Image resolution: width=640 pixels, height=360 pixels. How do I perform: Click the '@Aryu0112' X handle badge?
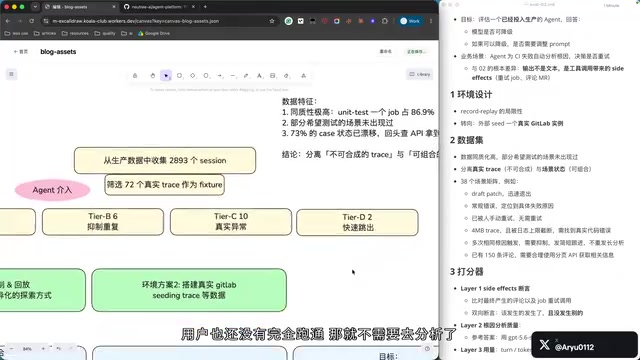coord(584,345)
